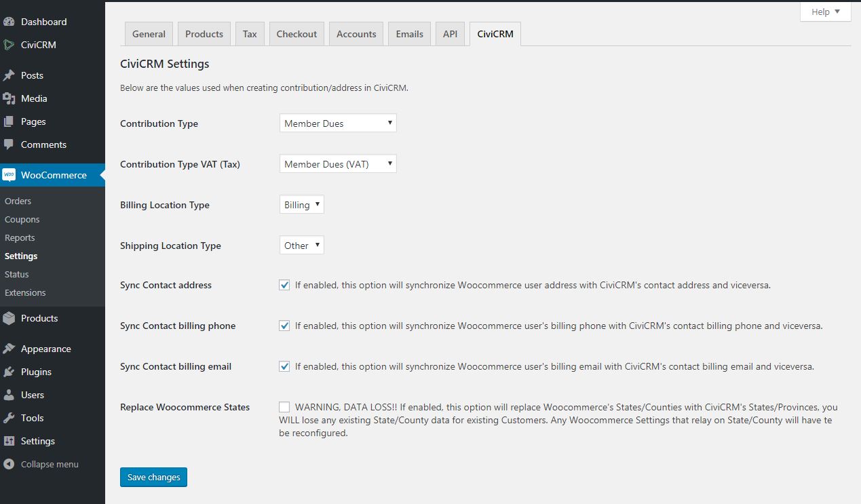The width and height of the screenshot is (861, 504).
Task: Open Reports in WooCommerce submenu
Action: (x=20, y=237)
